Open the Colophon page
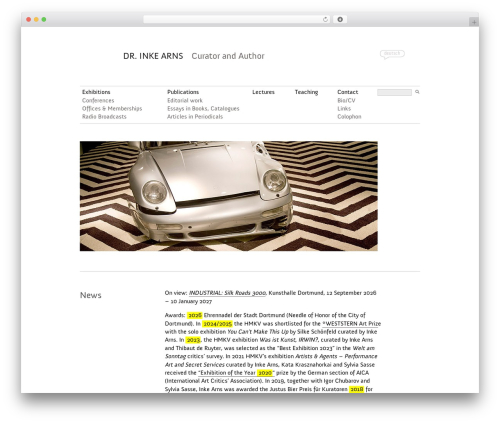The image size is (500, 423). pyautogui.click(x=349, y=117)
